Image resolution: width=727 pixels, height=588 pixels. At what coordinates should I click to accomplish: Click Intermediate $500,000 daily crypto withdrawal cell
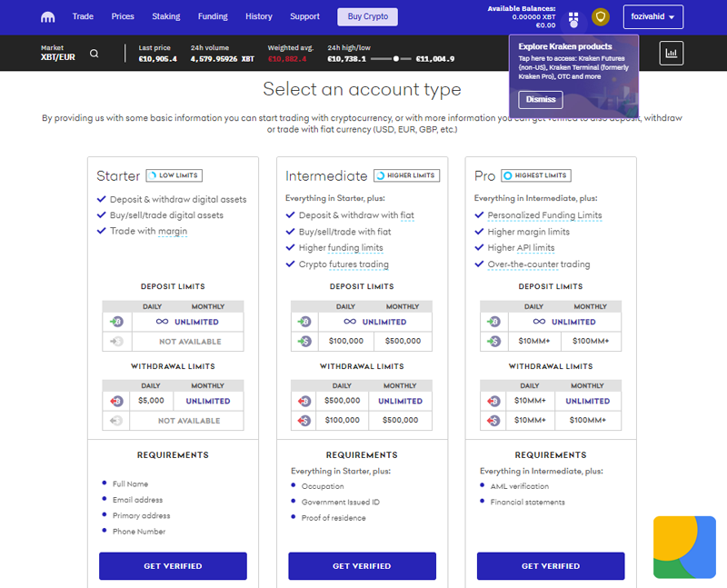pyautogui.click(x=343, y=400)
